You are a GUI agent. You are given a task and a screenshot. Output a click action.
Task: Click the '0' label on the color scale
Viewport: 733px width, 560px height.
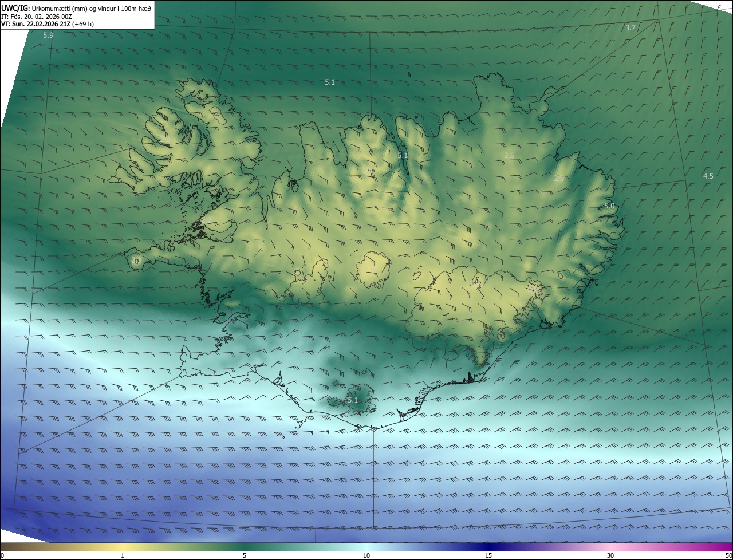pyautogui.click(x=2, y=555)
